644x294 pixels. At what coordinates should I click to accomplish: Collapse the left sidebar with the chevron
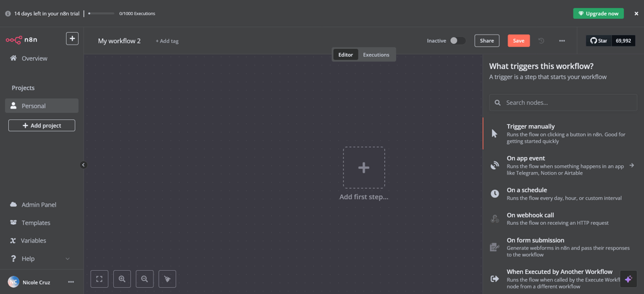tap(84, 165)
